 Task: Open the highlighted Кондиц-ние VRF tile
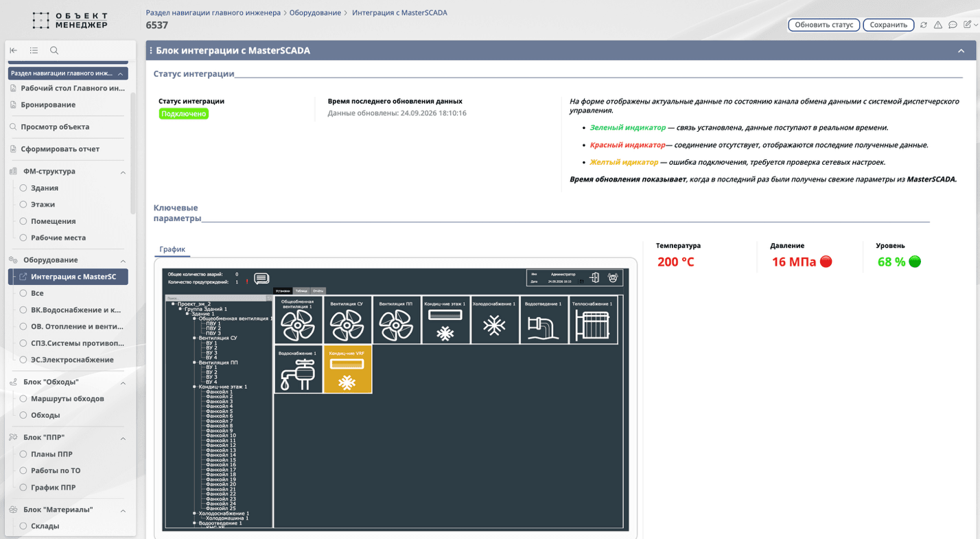coord(347,369)
